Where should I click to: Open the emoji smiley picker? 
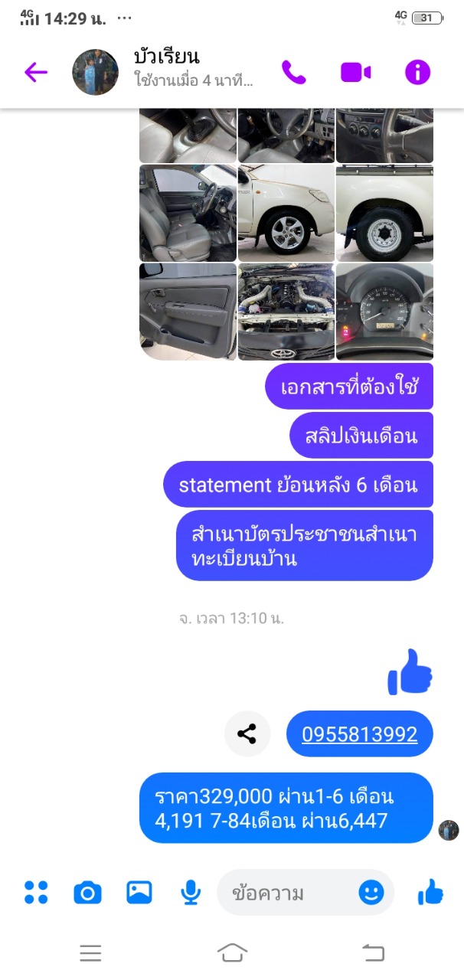point(371,892)
